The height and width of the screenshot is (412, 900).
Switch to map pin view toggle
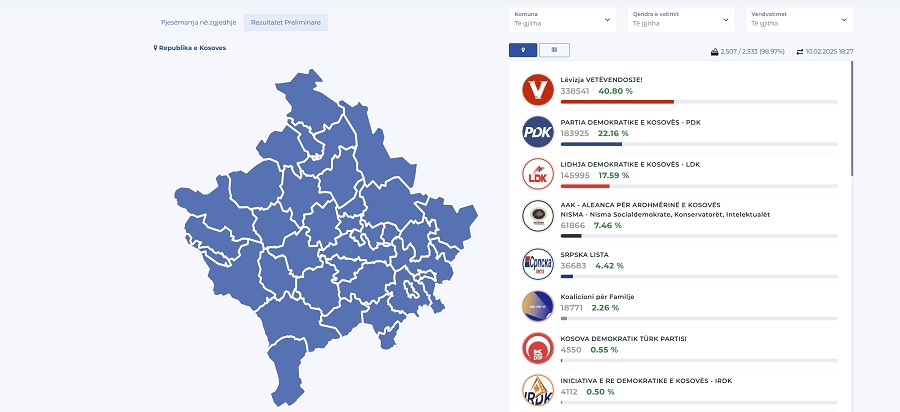click(x=523, y=49)
